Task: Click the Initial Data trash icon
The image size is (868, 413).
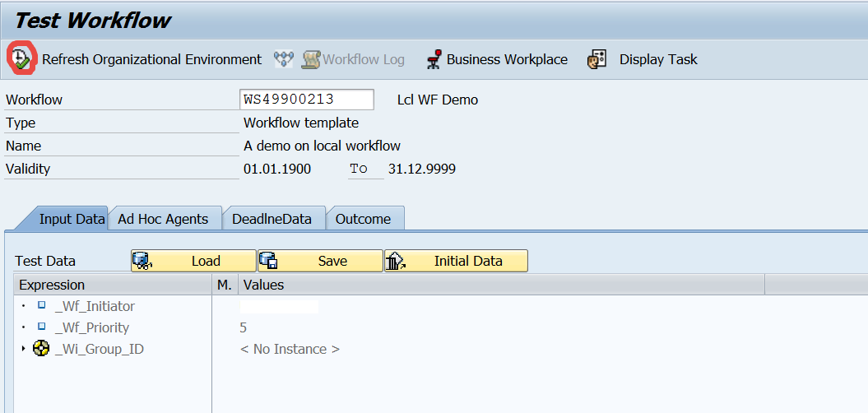Action: [396, 261]
